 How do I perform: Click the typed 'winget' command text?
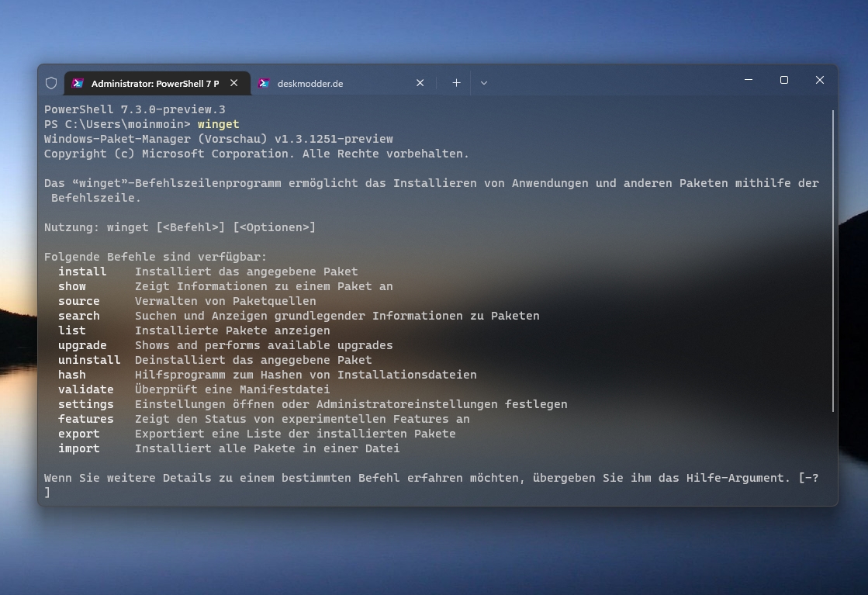pos(218,125)
